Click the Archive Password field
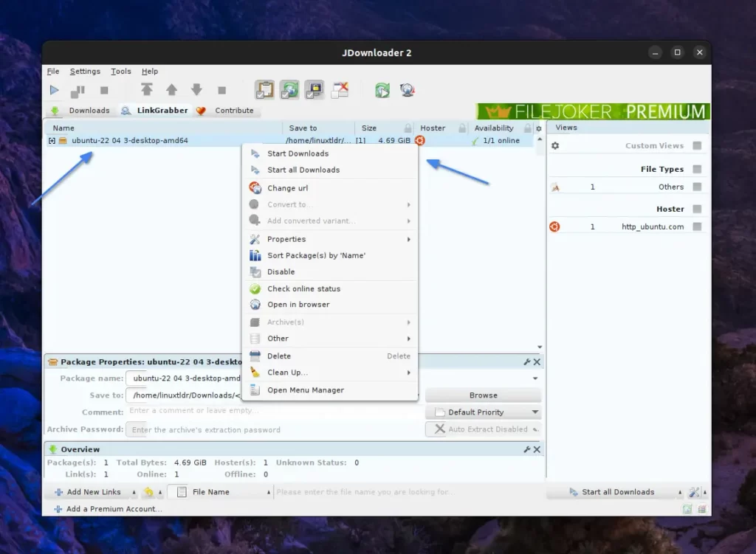Screen dimensions: 756x554 tap(273, 430)
